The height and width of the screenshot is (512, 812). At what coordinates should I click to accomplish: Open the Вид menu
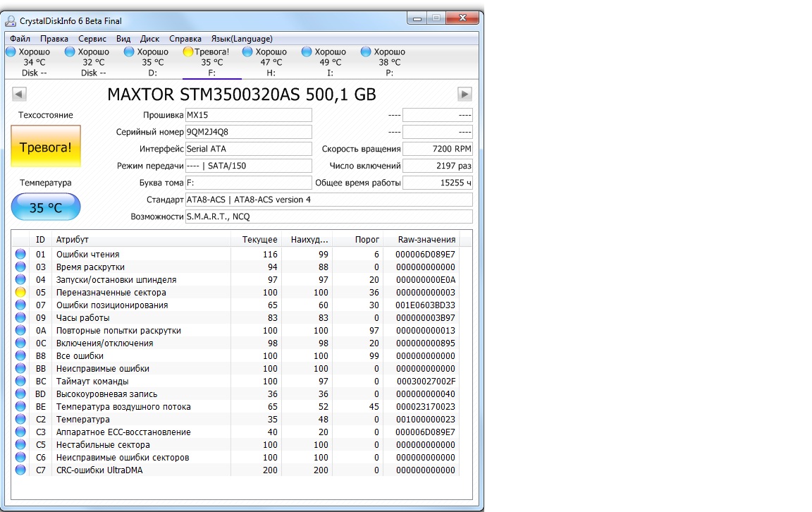(x=123, y=39)
